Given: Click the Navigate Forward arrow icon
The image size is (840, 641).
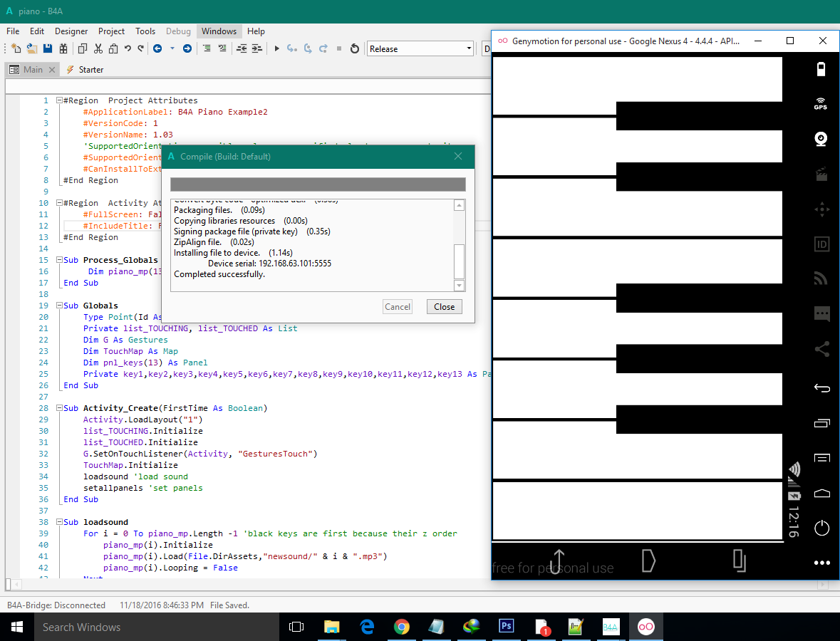Looking at the screenshot, I should point(187,48).
